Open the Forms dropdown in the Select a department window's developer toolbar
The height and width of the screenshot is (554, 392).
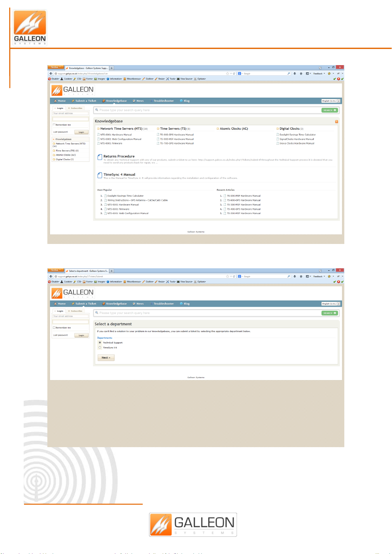[x=88, y=282]
